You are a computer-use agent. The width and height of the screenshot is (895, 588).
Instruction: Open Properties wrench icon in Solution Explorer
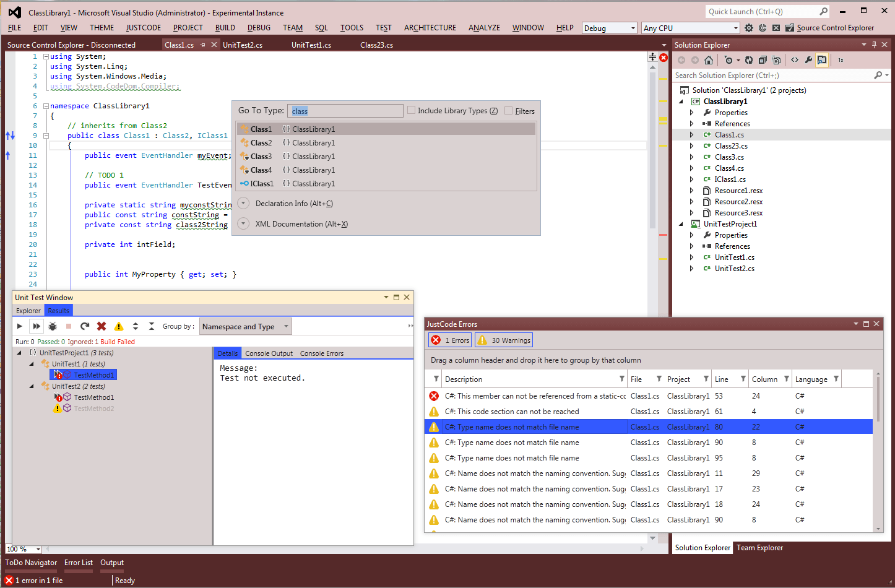pyautogui.click(x=808, y=60)
